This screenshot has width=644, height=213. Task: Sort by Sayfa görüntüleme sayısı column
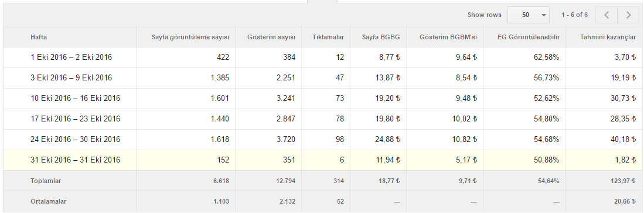tap(190, 37)
